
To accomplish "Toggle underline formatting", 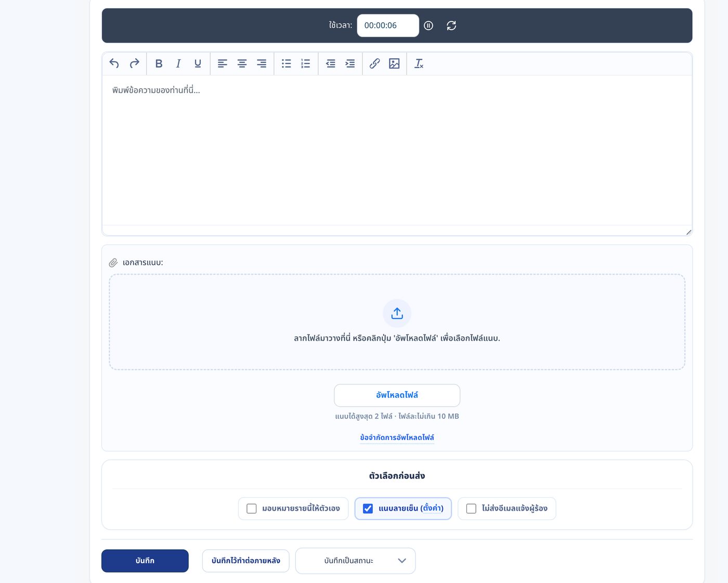I will pyautogui.click(x=198, y=63).
